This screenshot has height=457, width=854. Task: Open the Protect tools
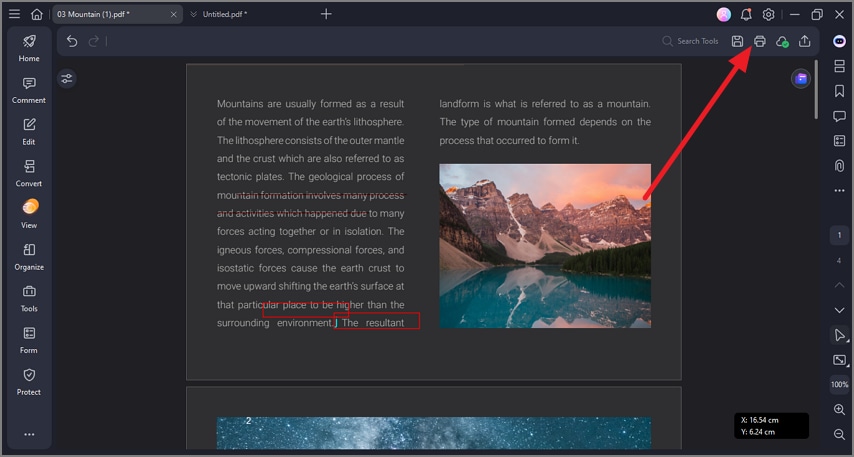click(29, 382)
